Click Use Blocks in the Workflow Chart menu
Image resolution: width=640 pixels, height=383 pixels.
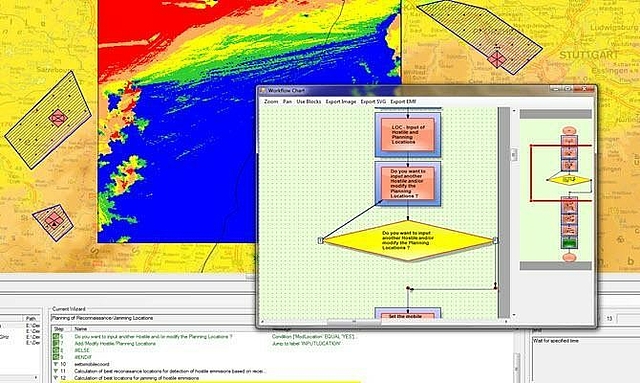pos(309,101)
